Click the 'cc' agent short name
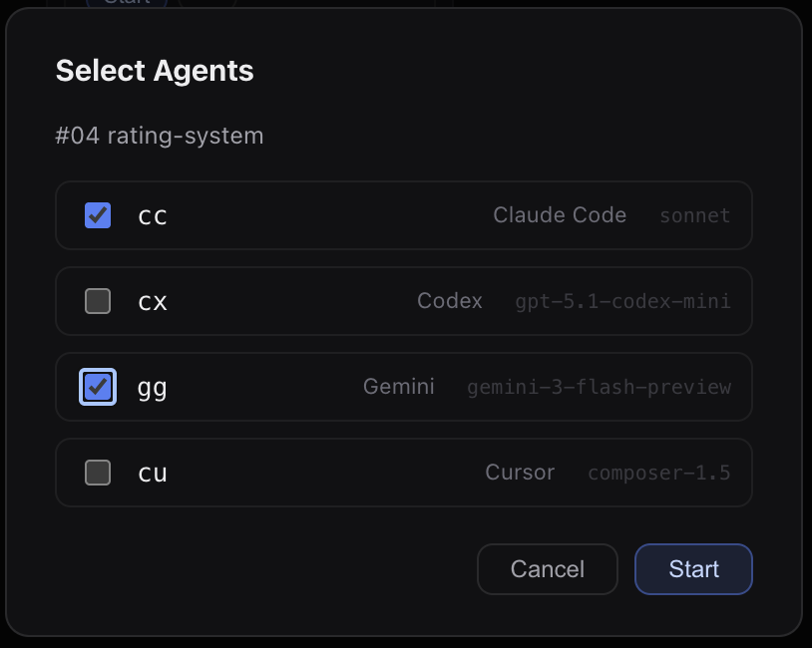812x648 pixels. pyautogui.click(x=153, y=215)
